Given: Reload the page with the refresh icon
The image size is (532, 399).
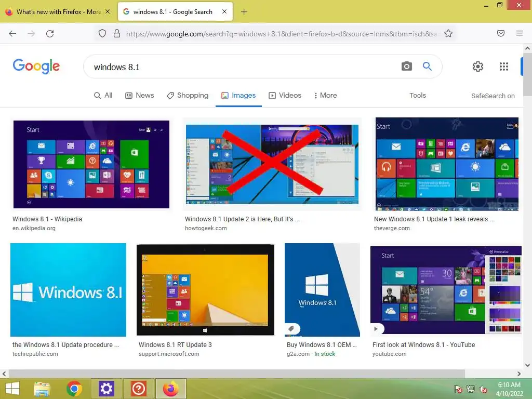Looking at the screenshot, I should 50,34.
